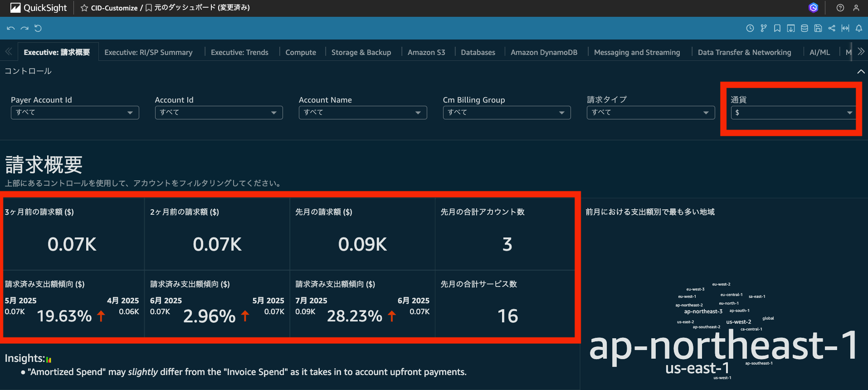This screenshot has height=390, width=868.
Task: Click the QuickSight logo icon
Action: click(x=15, y=8)
